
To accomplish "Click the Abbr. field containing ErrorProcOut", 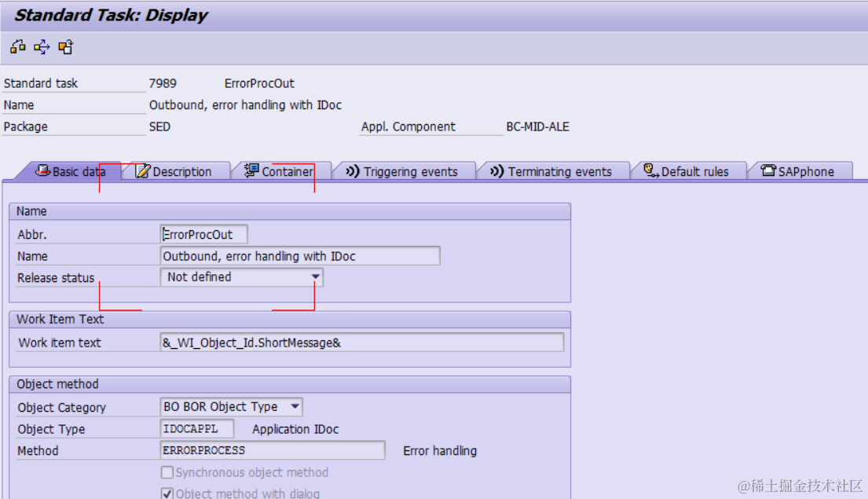I will [203, 234].
